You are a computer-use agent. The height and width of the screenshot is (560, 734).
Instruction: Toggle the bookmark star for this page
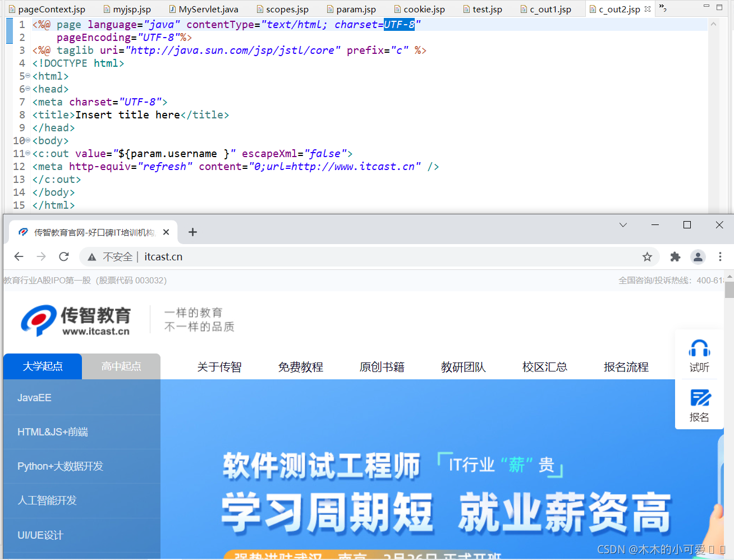(647, 256)
